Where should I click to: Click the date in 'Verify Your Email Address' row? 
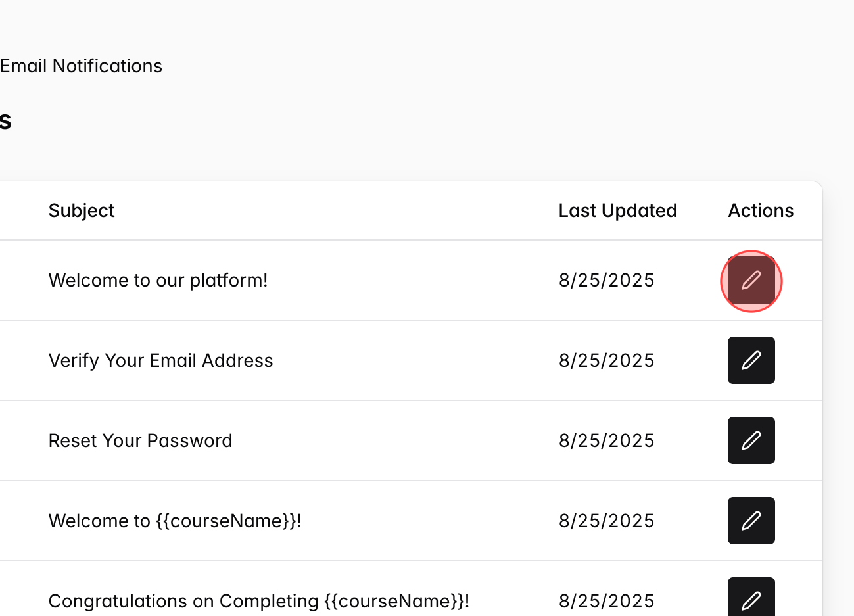pos(606,360)
